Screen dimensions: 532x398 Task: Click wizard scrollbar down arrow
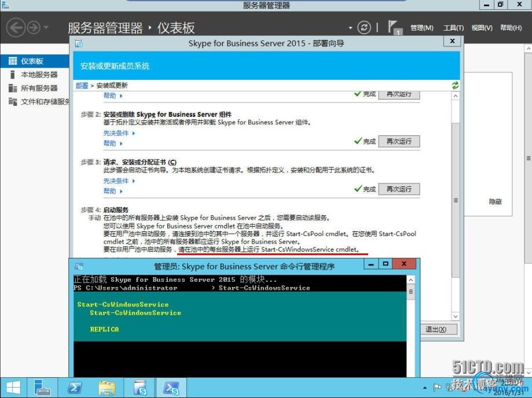[x=456, y=316]
